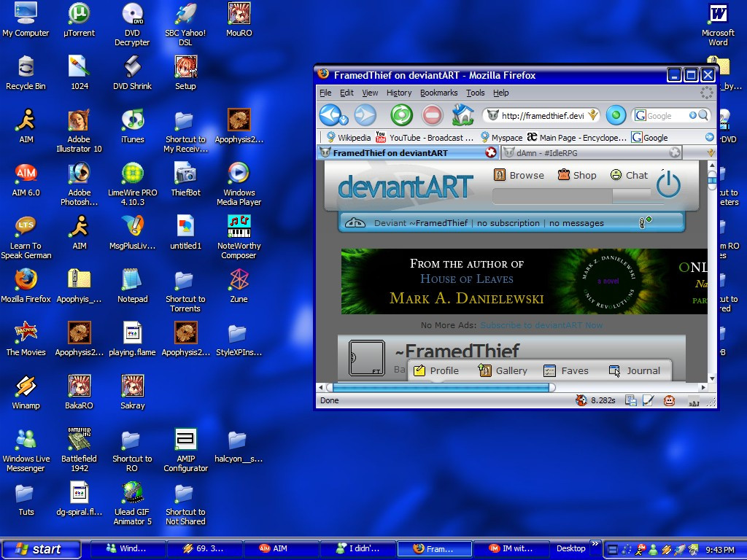Open the list-all-tabs dropdown on the tab bar
Screen dimensions: 747x560
(x=711, y=153)
